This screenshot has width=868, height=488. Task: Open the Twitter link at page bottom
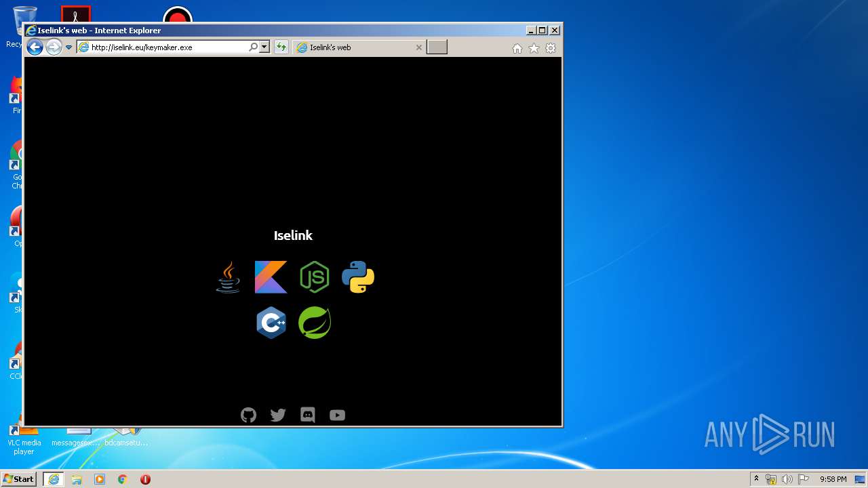pyautogui.click(x=278, y=415)
